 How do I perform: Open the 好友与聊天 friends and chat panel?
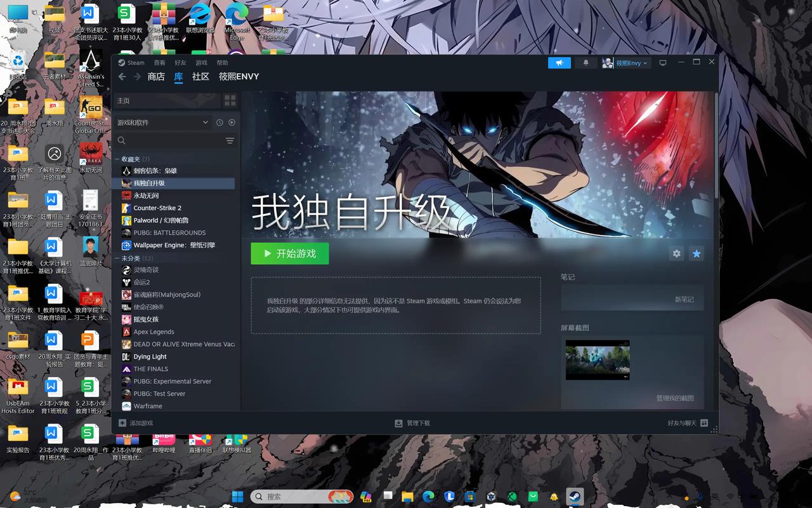pos(688,423)
